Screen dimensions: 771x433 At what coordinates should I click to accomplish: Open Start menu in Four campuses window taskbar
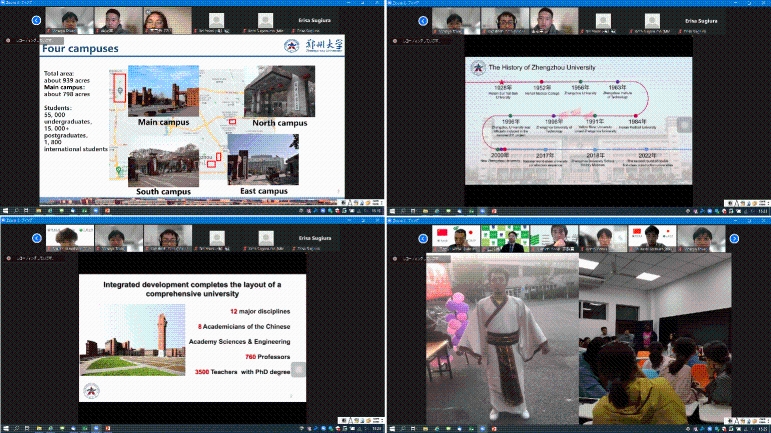[5, 210]
